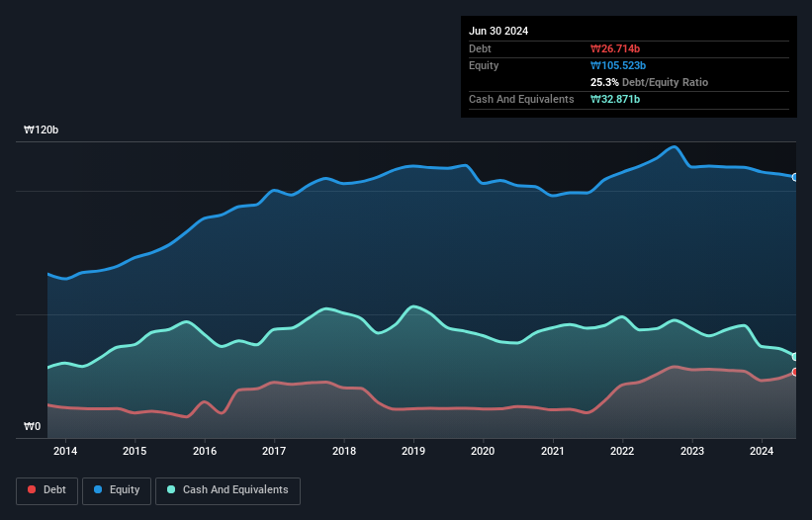Click the 2015 x-axis label
This screenshot has width=812, height=520.
click(x=135, y=451)
